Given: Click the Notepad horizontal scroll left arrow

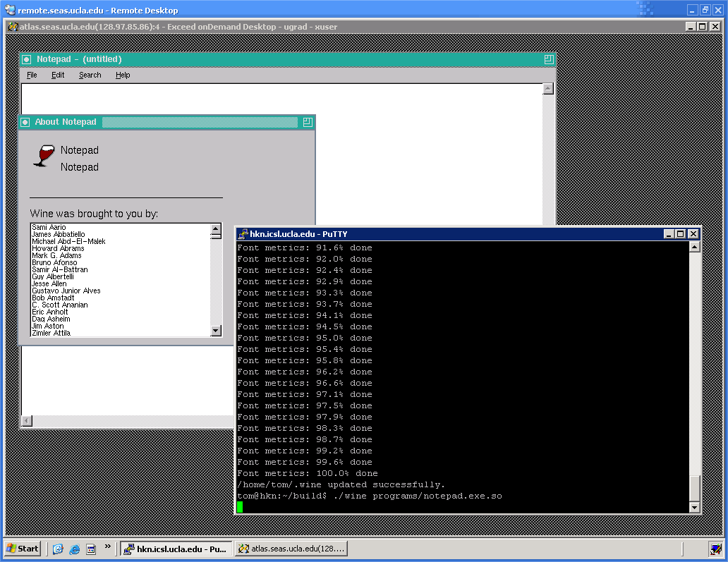Looking at the screenshot, I should 27,420.
